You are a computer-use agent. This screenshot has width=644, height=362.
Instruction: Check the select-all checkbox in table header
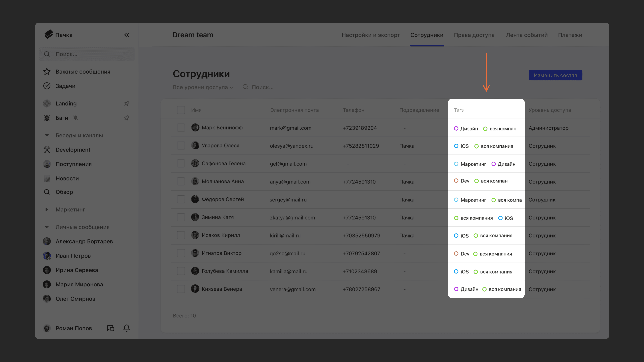pyautogui.click(x=181, y=110)
